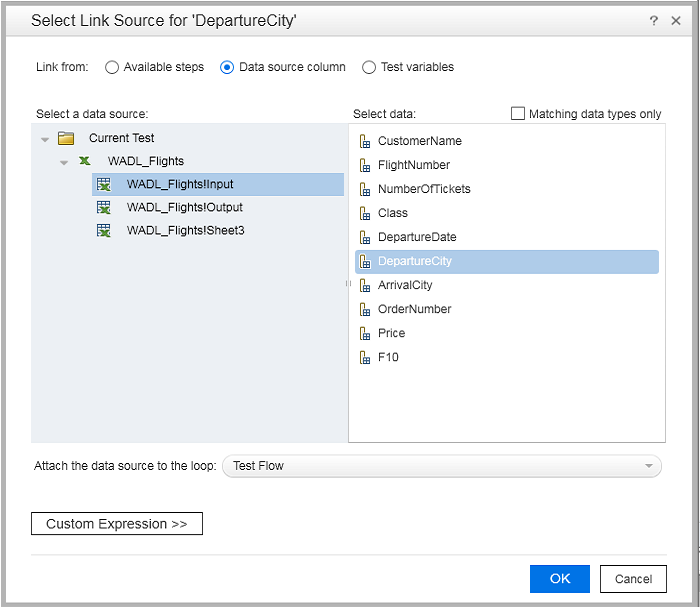700x607 pixels.
Task: Click the CustomerName column icon
Action: tap(365, 141)
